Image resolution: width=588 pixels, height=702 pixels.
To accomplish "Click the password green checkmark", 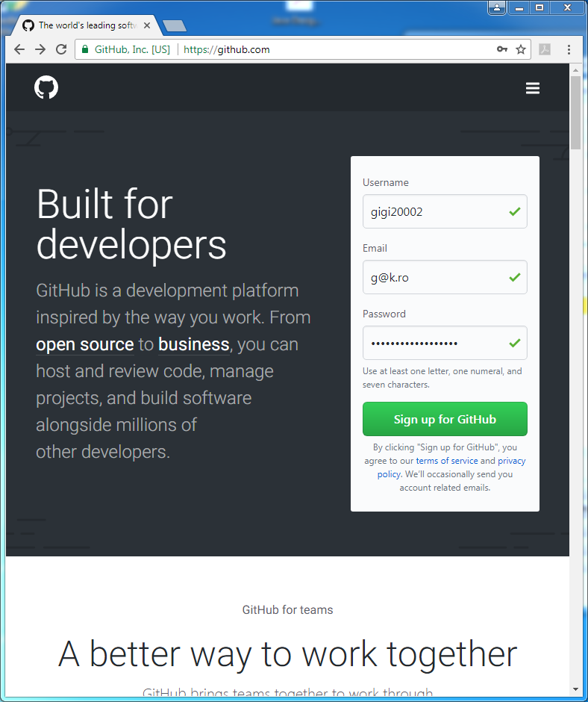I will [515, 343].
